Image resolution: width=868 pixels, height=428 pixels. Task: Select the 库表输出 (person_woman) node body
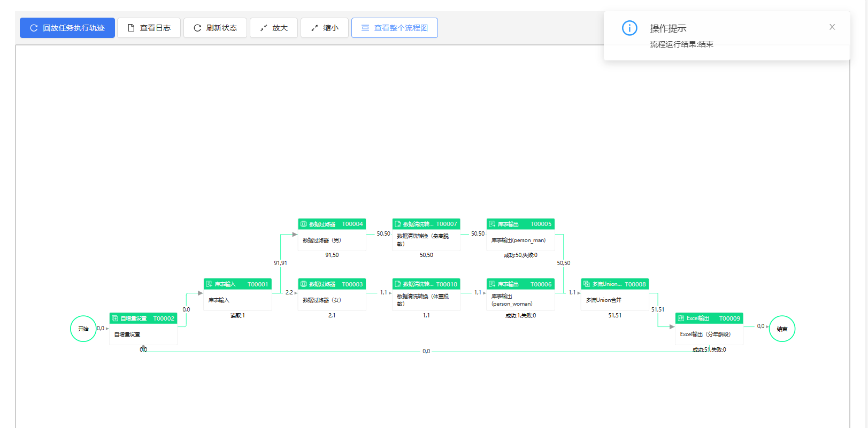coord(520,300)
